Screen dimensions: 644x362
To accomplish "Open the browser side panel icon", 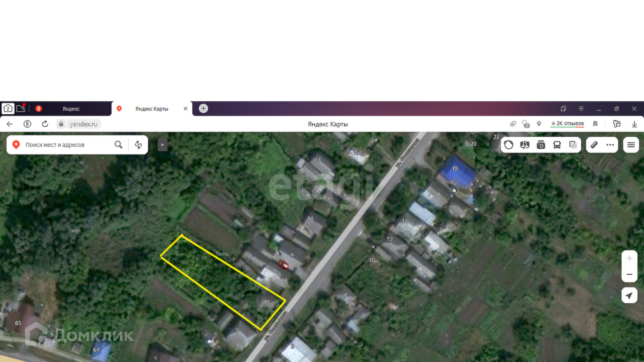I will tap(617, 124).
